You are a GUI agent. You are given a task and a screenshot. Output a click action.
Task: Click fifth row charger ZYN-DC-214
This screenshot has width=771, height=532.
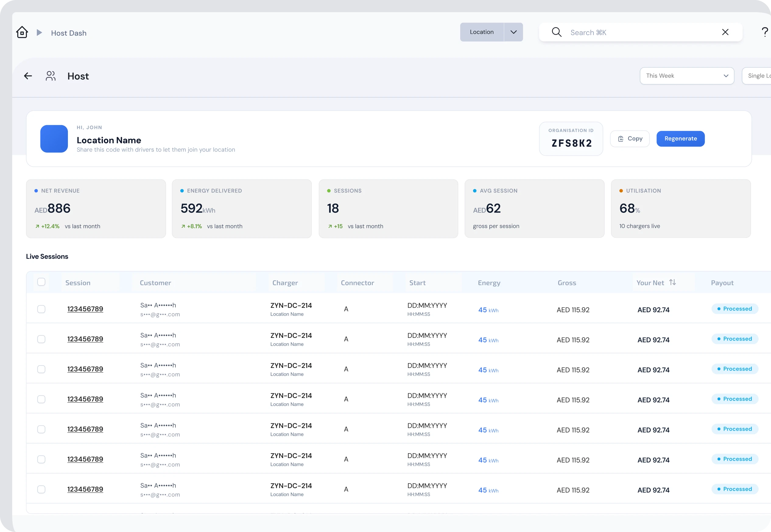tap(291, 426)
